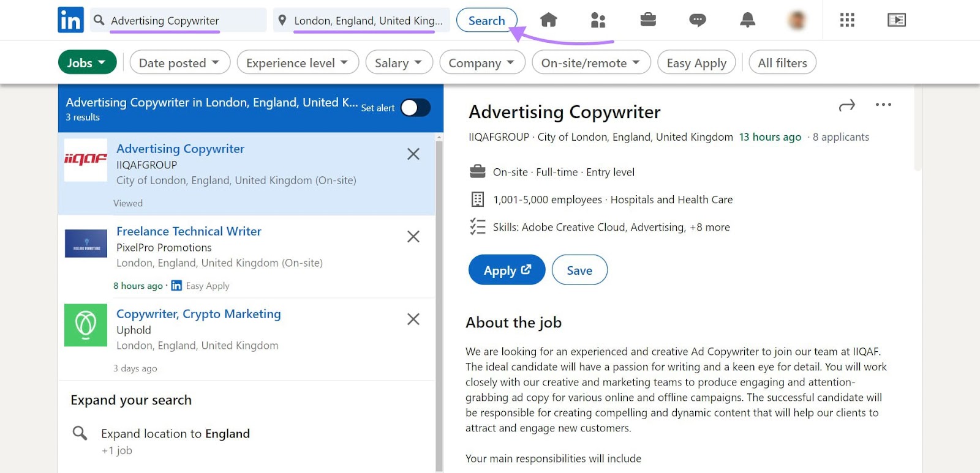Apply to the Advertising Copywriter job

[x=506, y=269]
